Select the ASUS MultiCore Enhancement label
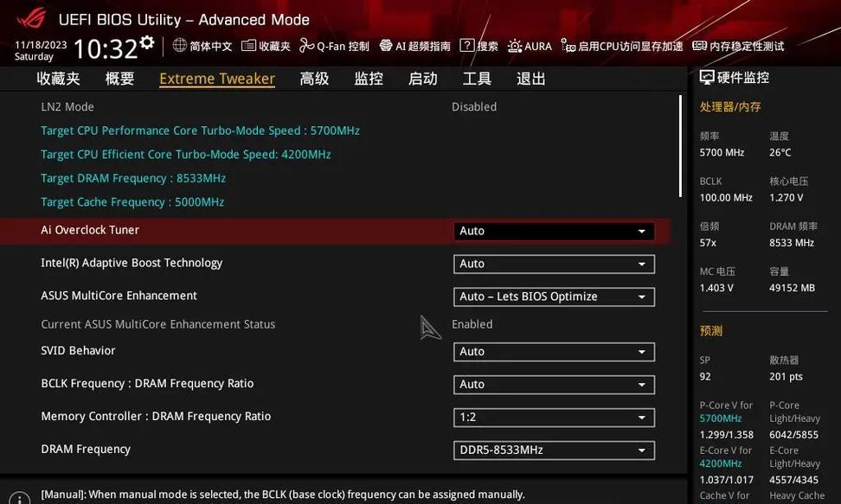841x504 pixels. click(x=119, y=296)
